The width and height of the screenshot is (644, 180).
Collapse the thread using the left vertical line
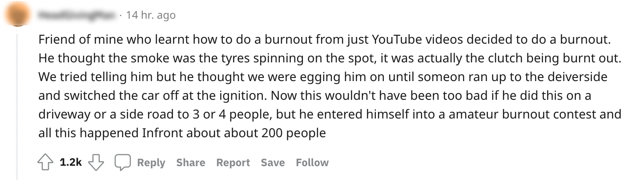pos(16,102)
